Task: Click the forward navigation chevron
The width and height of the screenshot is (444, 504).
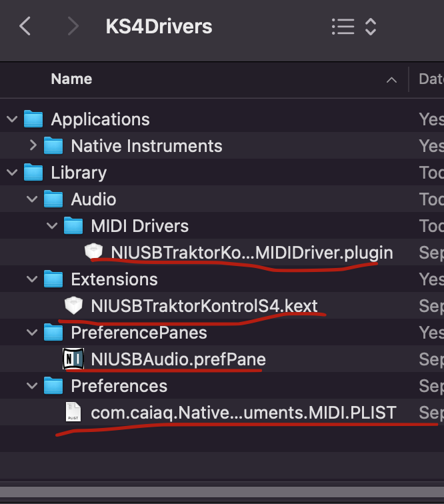Action: point(73,27)
